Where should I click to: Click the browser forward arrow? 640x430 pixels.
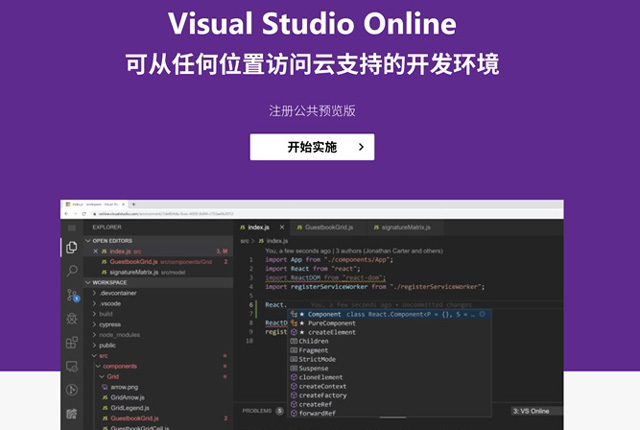click(x=75, y=213)
